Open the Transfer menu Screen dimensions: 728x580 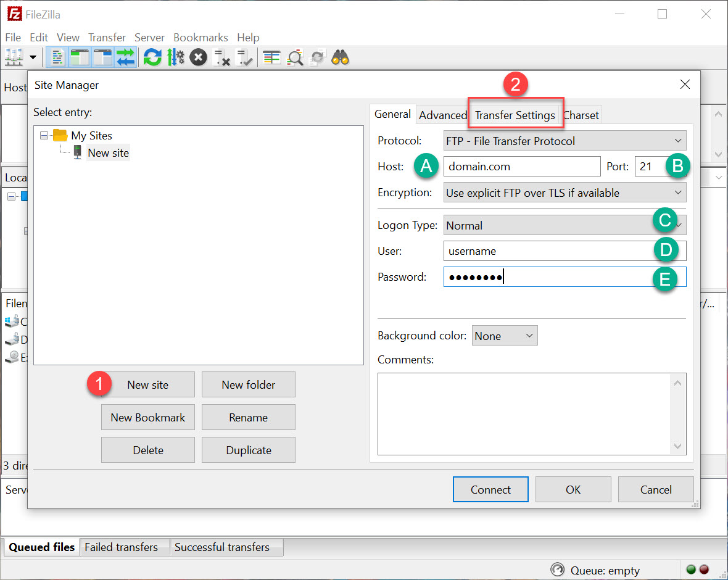pos(107,37)
